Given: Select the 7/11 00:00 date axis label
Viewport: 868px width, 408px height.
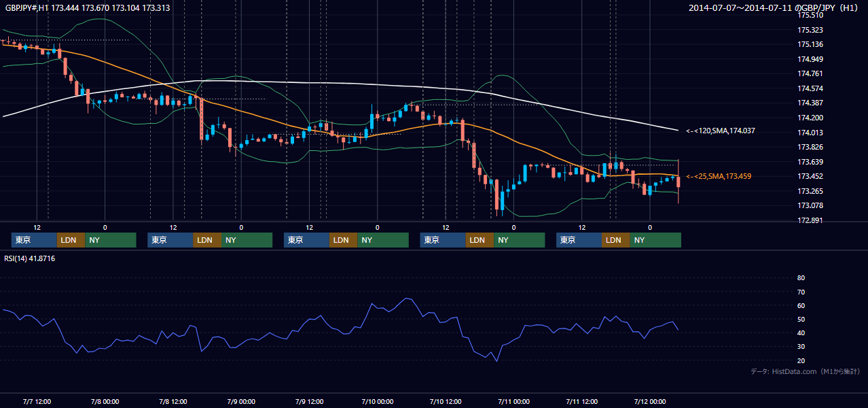Looking at the screenshot, I should pos(513,401).
